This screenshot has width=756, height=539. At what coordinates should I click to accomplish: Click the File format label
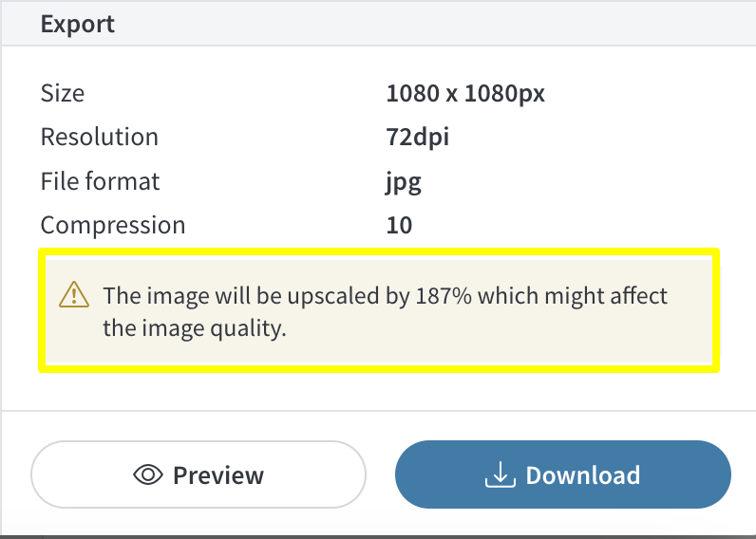[100, 181]
